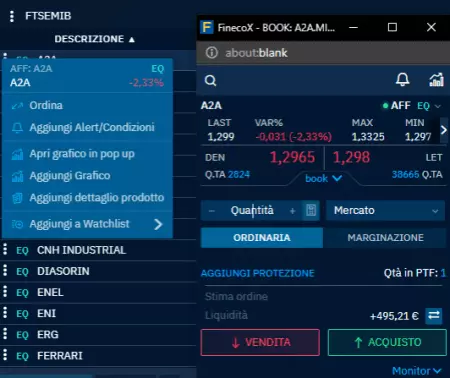Open alerts via the bell icon
Viewport: 450px width, 378px height.
tap(402, 79)
